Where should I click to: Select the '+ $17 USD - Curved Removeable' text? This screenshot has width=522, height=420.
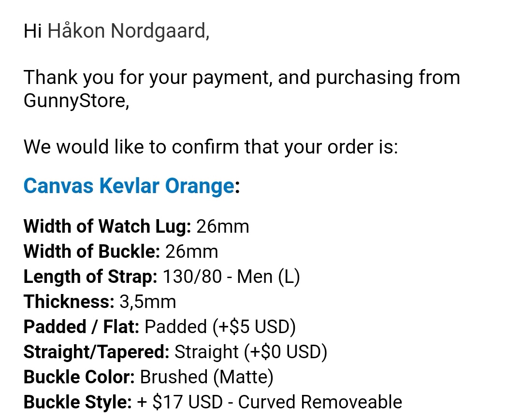tap(269, 402)
